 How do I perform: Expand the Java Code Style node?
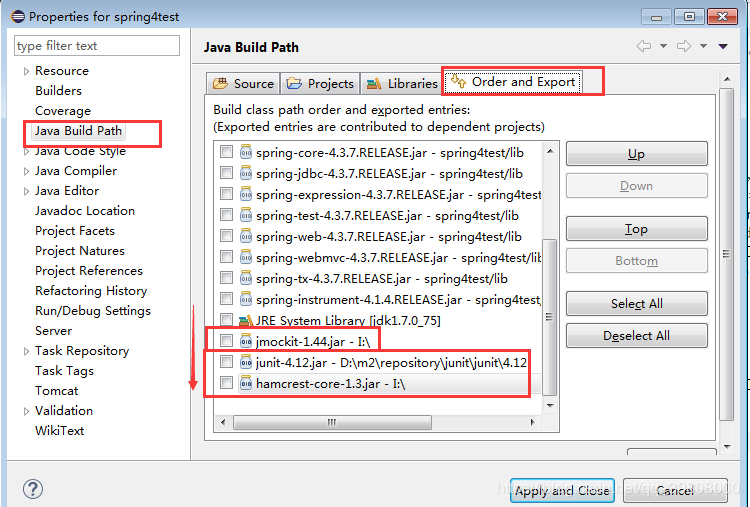(x=26, y=152)
